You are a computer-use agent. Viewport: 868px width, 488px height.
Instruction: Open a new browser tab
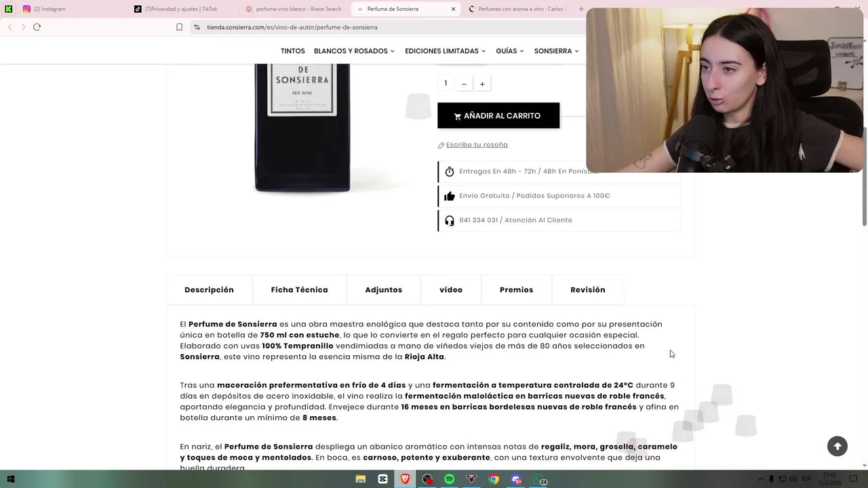pos(580,9)
